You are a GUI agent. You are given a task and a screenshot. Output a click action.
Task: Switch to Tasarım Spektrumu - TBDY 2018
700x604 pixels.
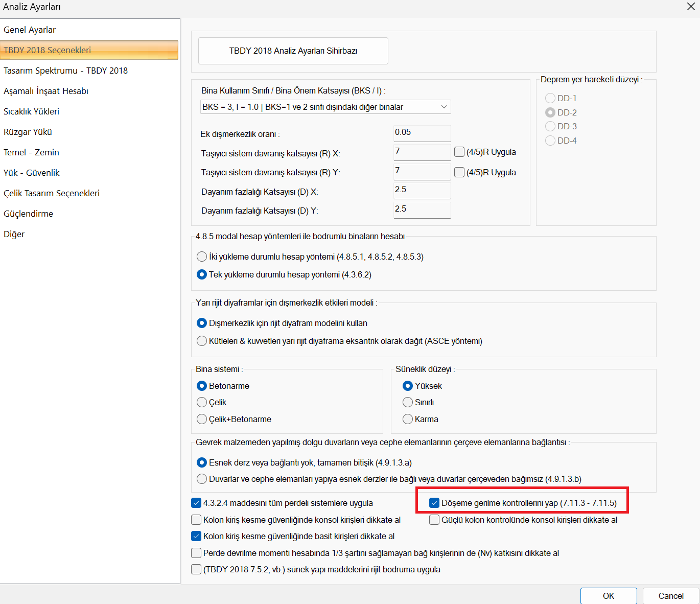[x=65, y=71]
